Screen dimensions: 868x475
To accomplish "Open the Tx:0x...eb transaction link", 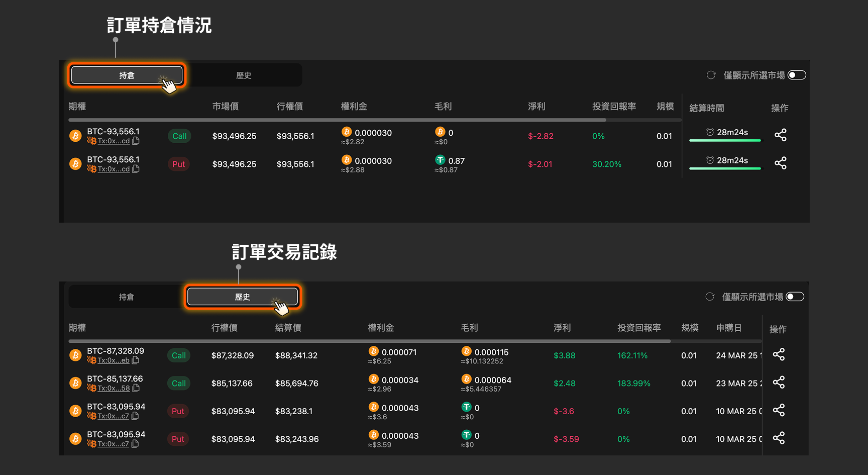I will (x=113, y=360).
